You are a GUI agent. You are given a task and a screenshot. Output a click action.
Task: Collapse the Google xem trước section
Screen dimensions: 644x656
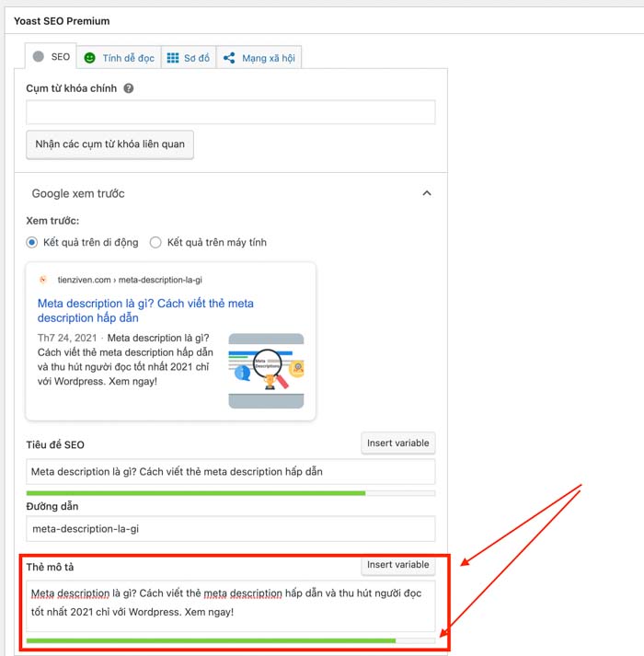point(426,193)
